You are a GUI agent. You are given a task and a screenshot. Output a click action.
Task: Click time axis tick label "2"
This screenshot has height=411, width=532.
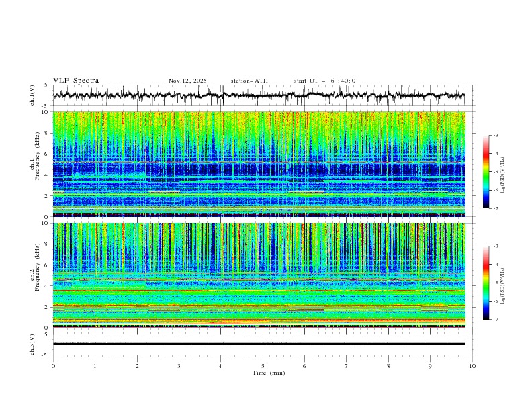tap(137, 366)
